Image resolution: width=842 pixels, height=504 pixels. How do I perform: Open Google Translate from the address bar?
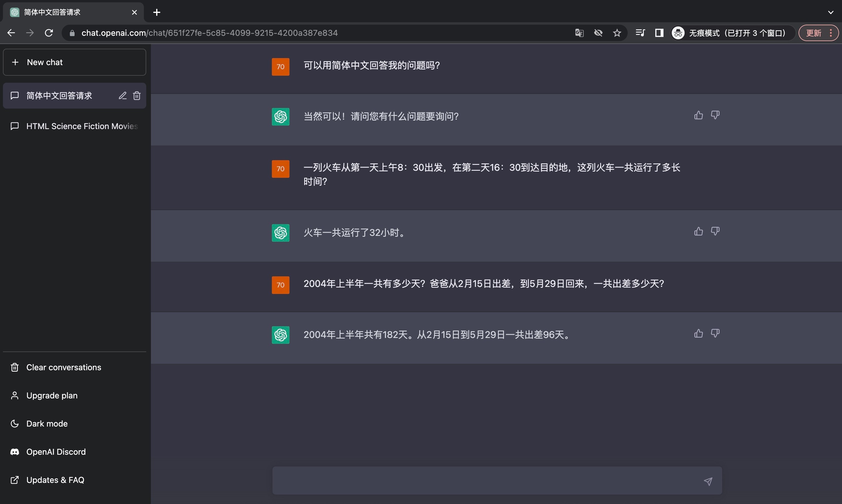click(x=579, y=33)
